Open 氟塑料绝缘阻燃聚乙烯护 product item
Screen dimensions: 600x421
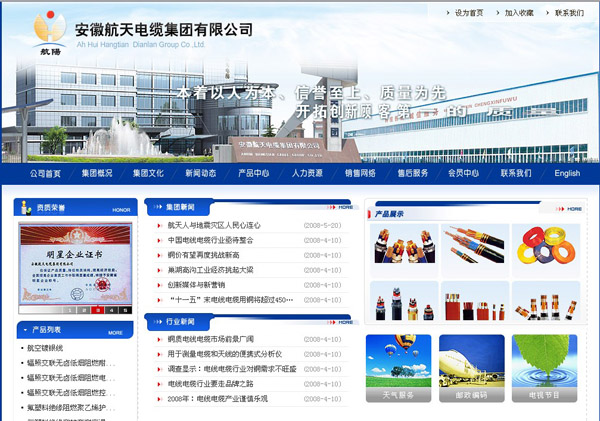coord(71,408)
